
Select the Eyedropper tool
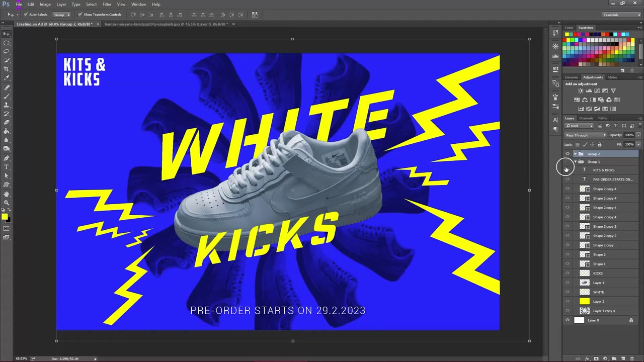7,78
